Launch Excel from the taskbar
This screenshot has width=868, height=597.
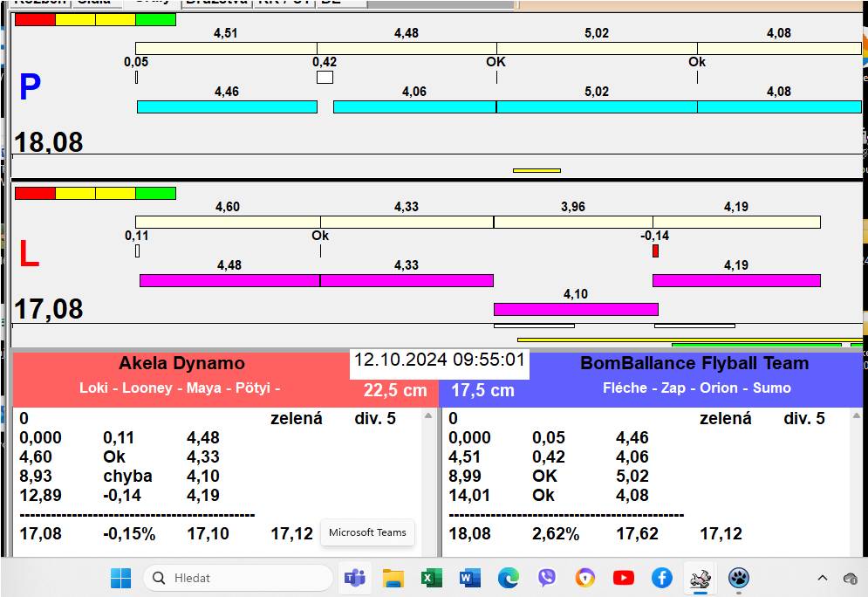click(x=431, y=578)
